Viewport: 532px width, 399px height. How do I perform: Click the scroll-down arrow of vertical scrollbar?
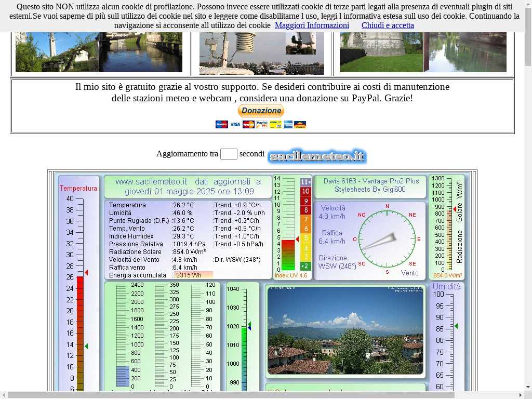coord(528,387)
